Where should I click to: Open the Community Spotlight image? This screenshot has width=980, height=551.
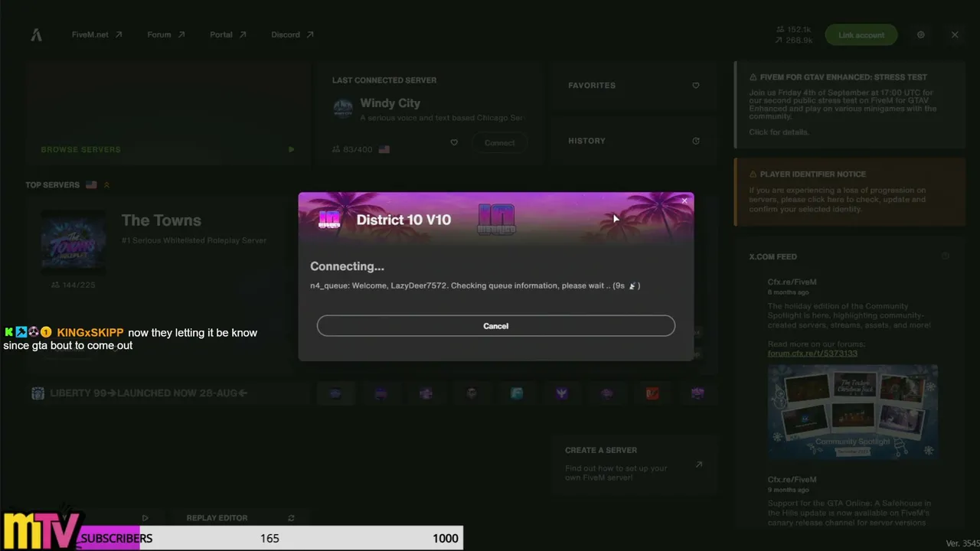coord(853,412)
